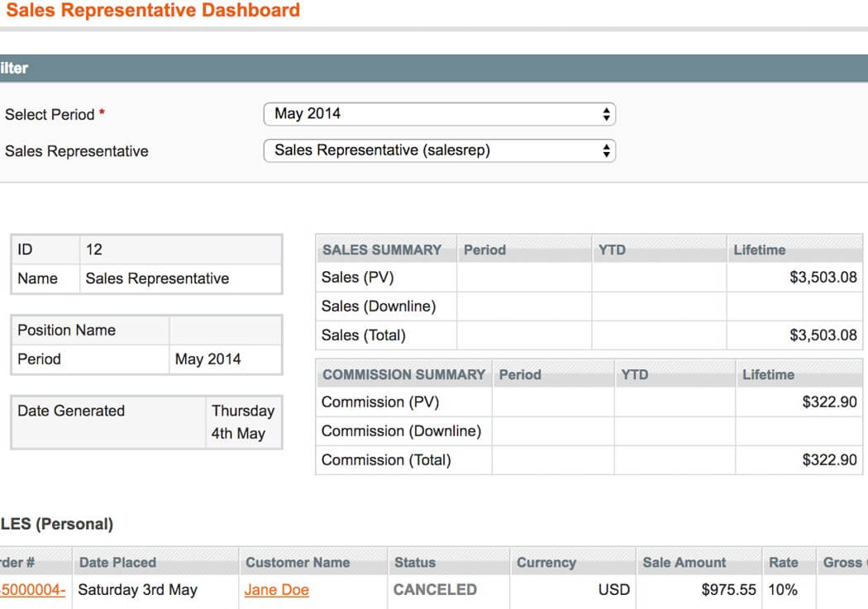Image resolution: width=868 pixels, height=609 pixels.
Task: Click the CANCELED status cell
Action: pyautogui.click(x=435, y=590)
